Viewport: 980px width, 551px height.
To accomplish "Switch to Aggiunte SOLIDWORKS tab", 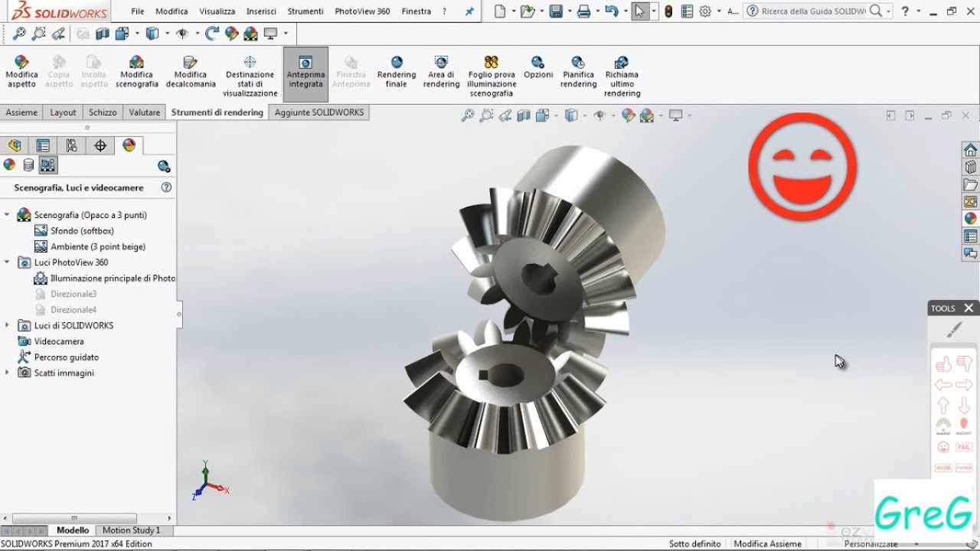I will tap(319, 112).
